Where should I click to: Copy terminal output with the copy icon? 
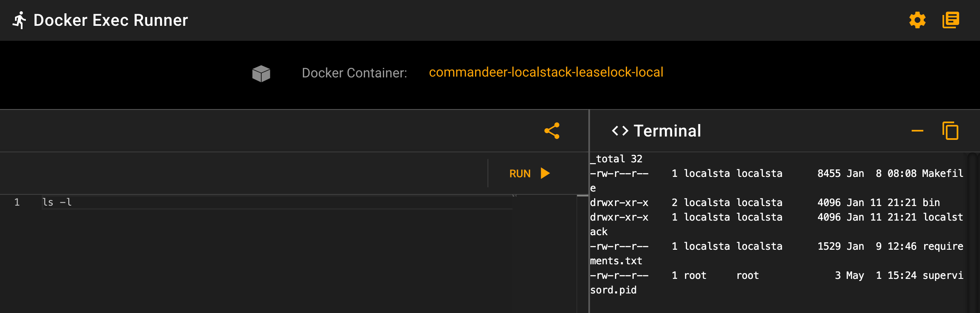pos(950,131)
